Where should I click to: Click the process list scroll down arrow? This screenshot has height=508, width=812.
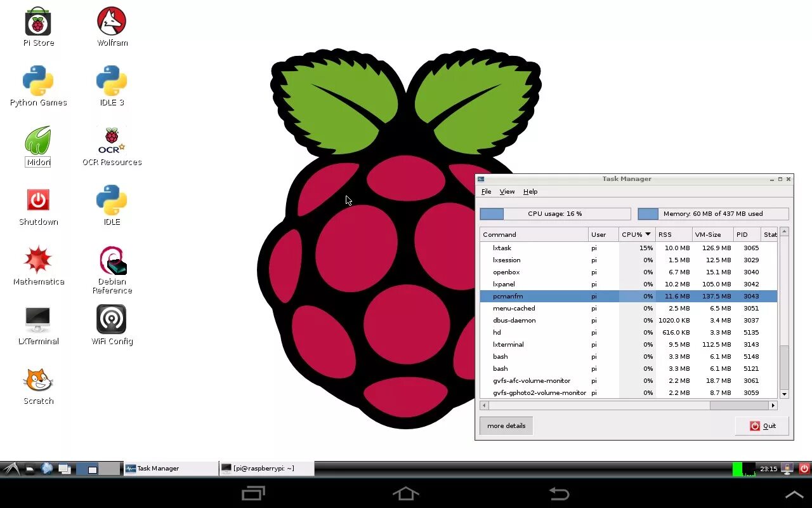[784, 394]
